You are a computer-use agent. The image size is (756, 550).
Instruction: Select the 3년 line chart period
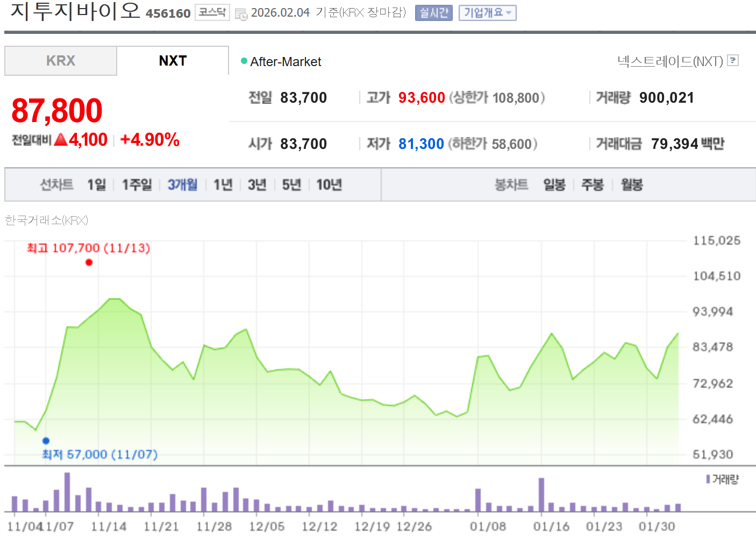pyautogui.click(x=258, y=185)
